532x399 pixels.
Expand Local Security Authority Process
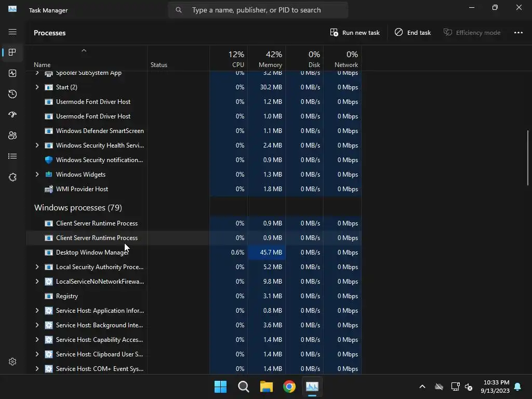coord(37,267)
